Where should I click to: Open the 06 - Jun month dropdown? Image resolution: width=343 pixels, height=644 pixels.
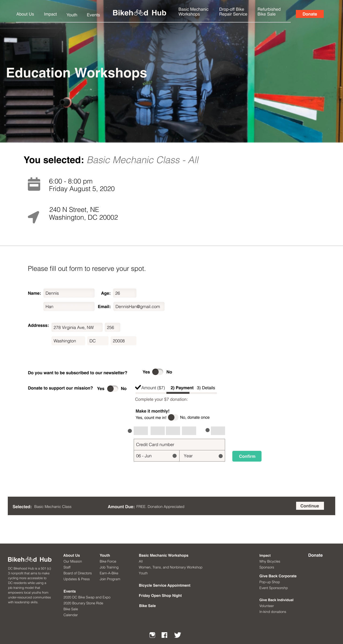156,456
